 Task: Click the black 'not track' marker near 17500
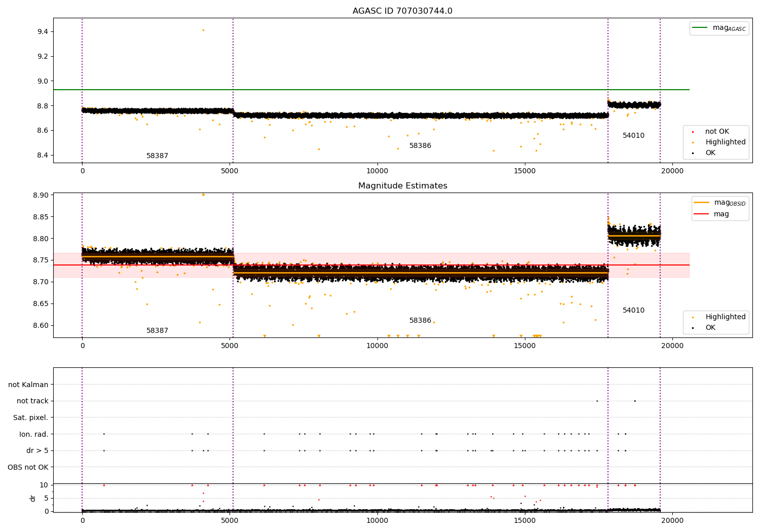point(597,401)
